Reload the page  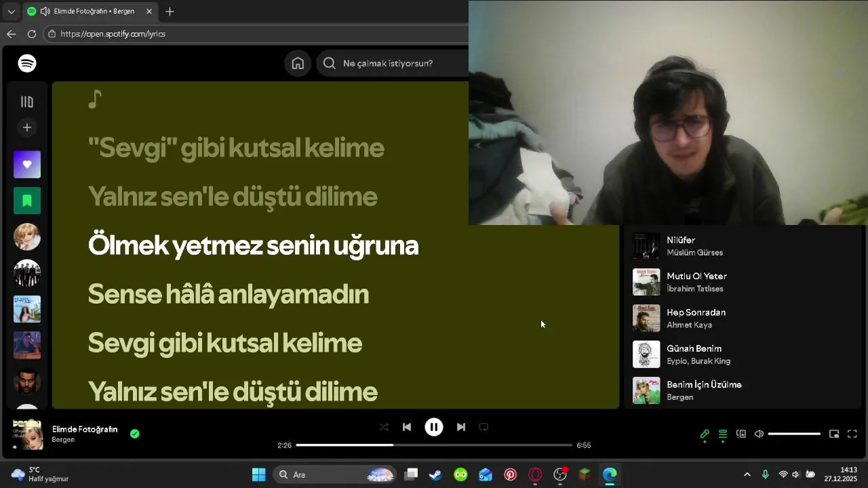click(x=32, y=34)
